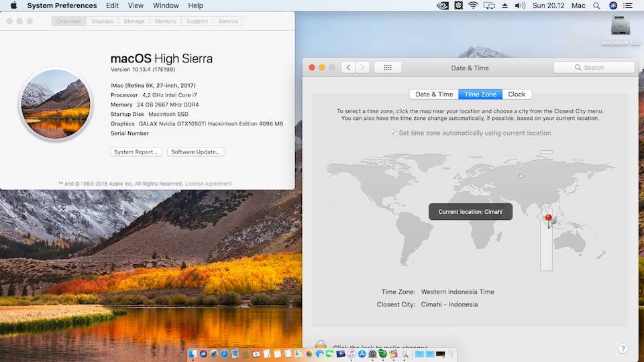Open the View menu
The image size is (644, 362).
136,5
